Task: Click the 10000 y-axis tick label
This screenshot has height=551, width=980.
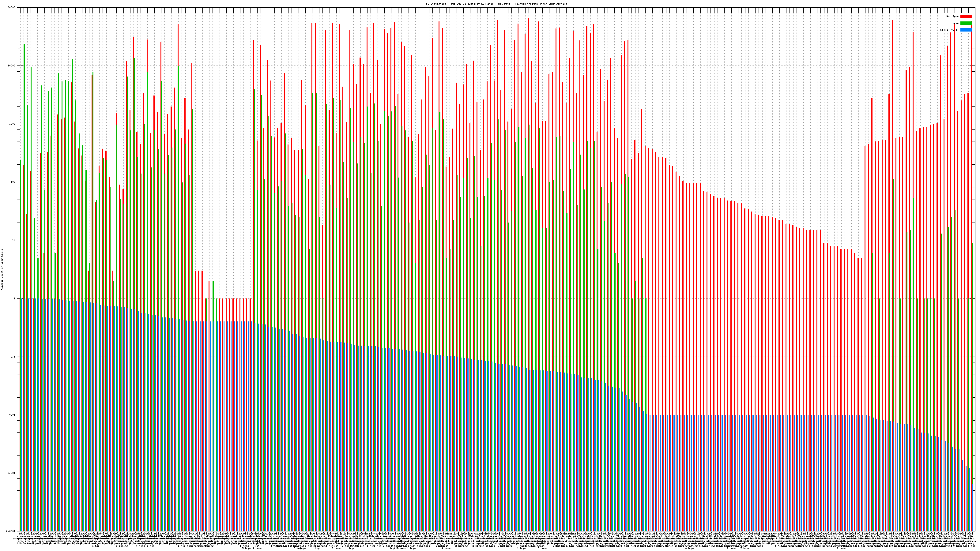Action: 12,66
